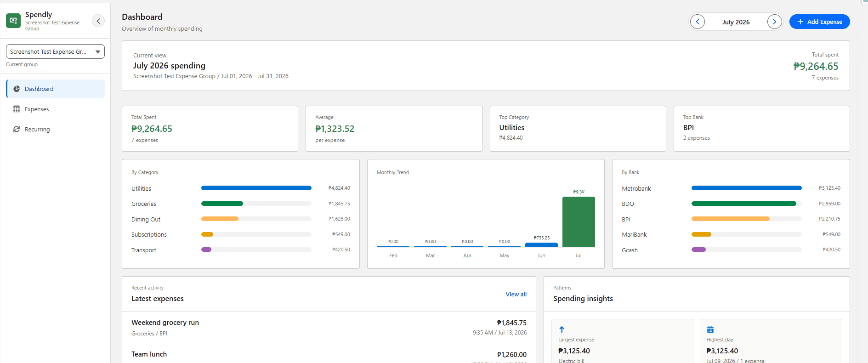
Task: Click the Spendly app logo icon
Action: [13, 21]
